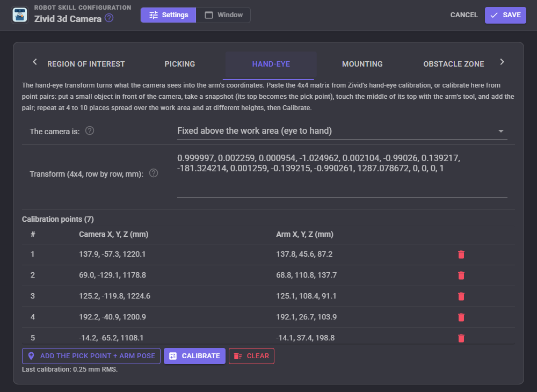This screenshot has width=537, height=392.
Task: Select arm value '137.8, 45.6, 87.2'
Action: click(x=304, y=255)
